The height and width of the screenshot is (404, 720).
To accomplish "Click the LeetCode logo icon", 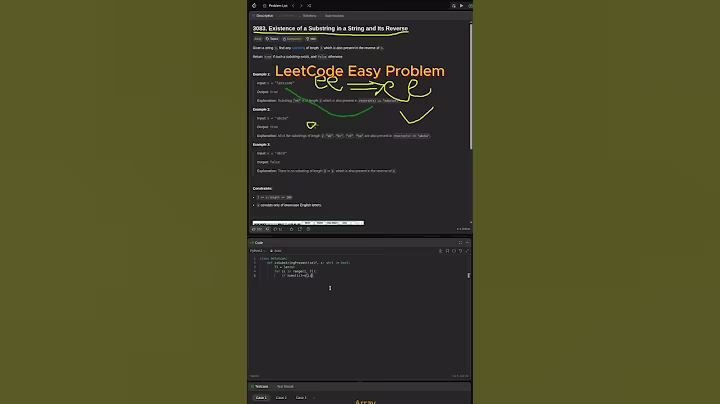I will click(x=254, y=6).
